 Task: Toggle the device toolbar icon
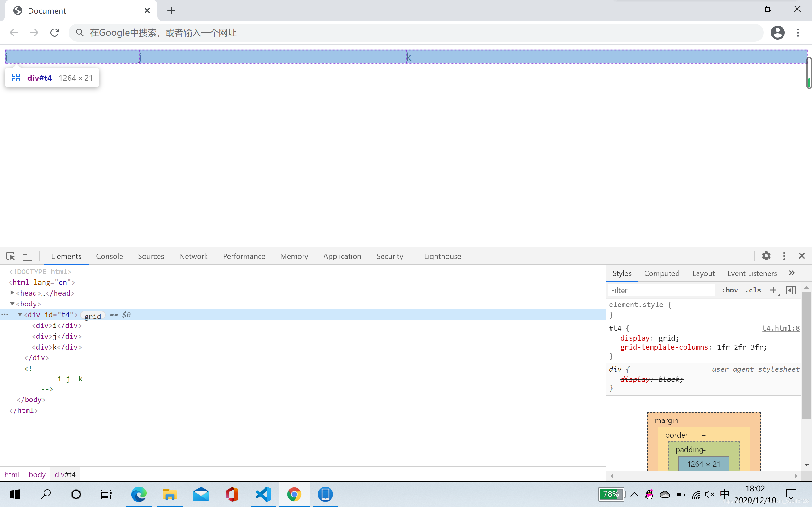(28, 256)
